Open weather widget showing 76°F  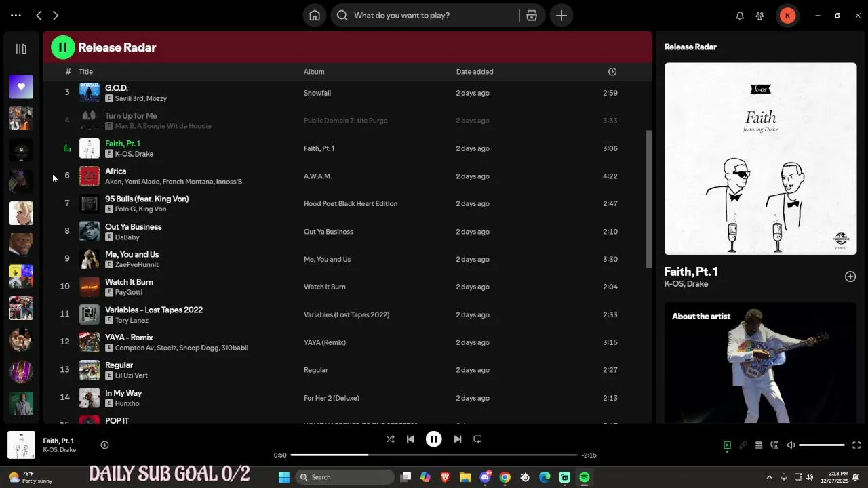pyautogui.click(x=29, y=477)
